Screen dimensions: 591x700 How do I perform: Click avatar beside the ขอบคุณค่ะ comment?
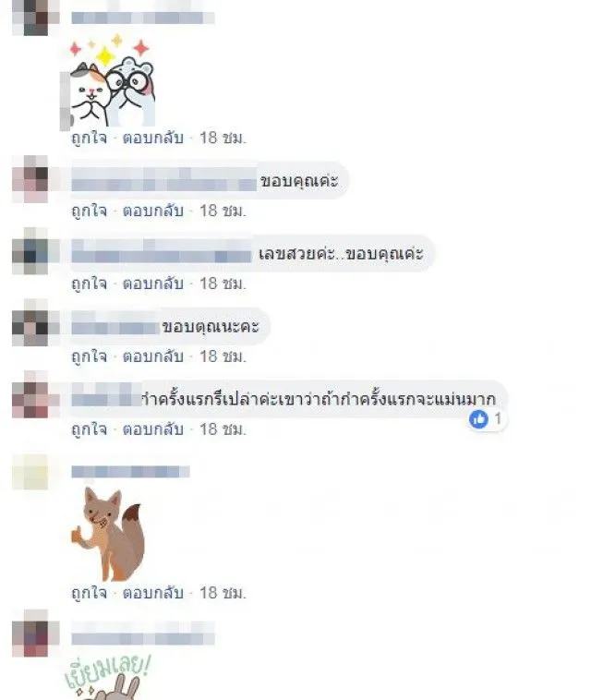[x=30, y=179]
